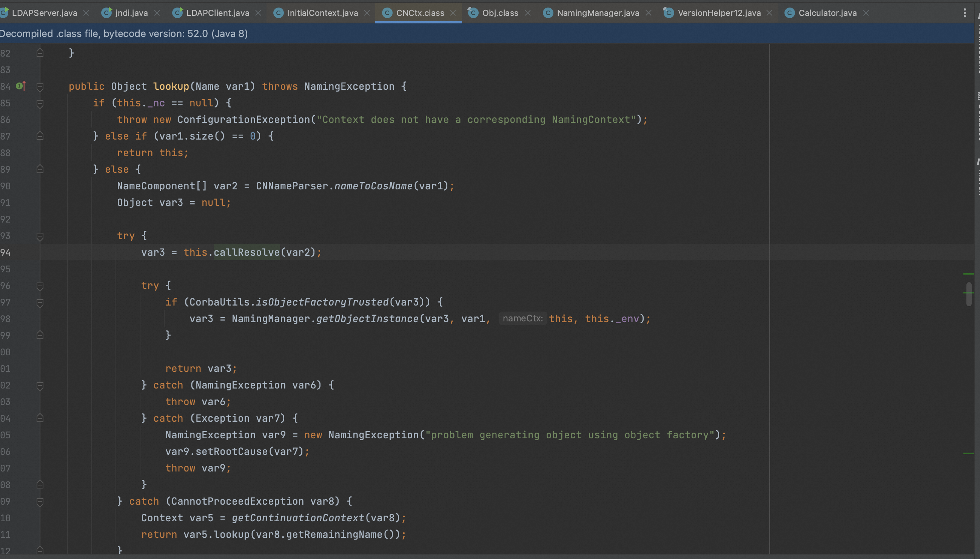
Task: Close the Obj.class tab
Action: [x=527, y=13]
